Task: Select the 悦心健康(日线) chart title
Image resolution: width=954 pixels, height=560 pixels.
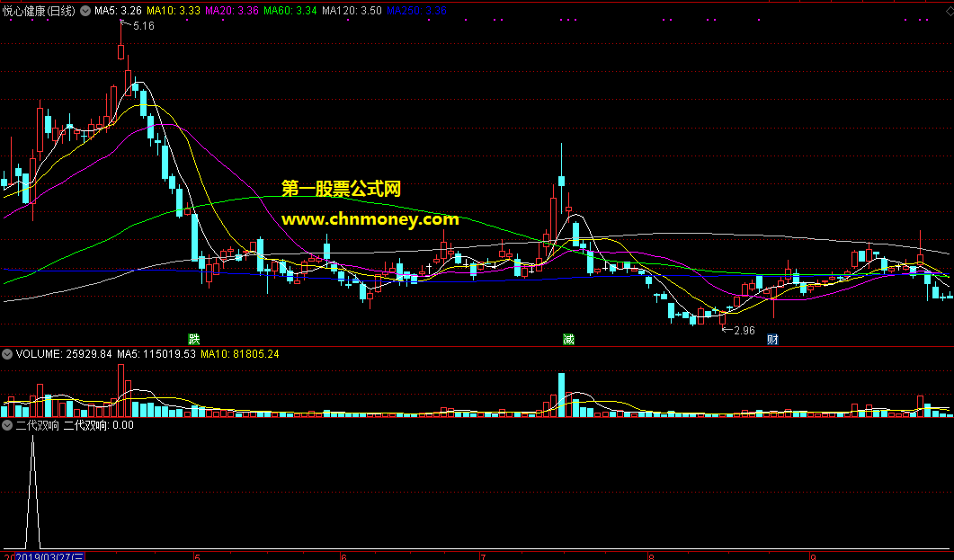Action: click(x=39, y=11)
